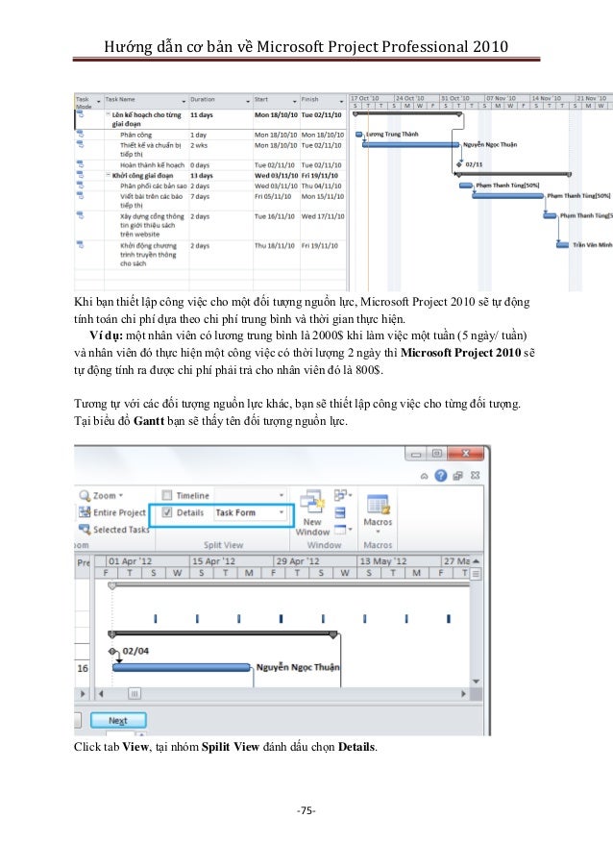Click the 02/04 milestone diamond in lower Gantt
This screenshot has width=613, height=868.
113,651
